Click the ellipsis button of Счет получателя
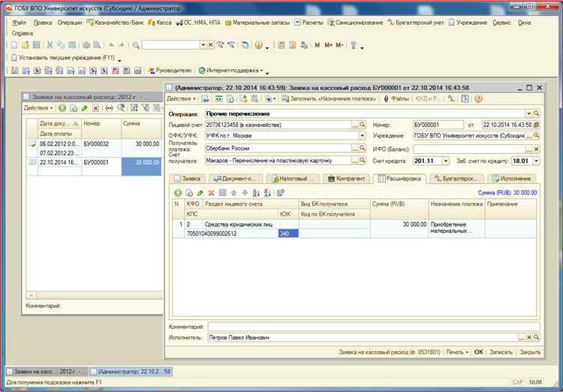 (355, 161)
